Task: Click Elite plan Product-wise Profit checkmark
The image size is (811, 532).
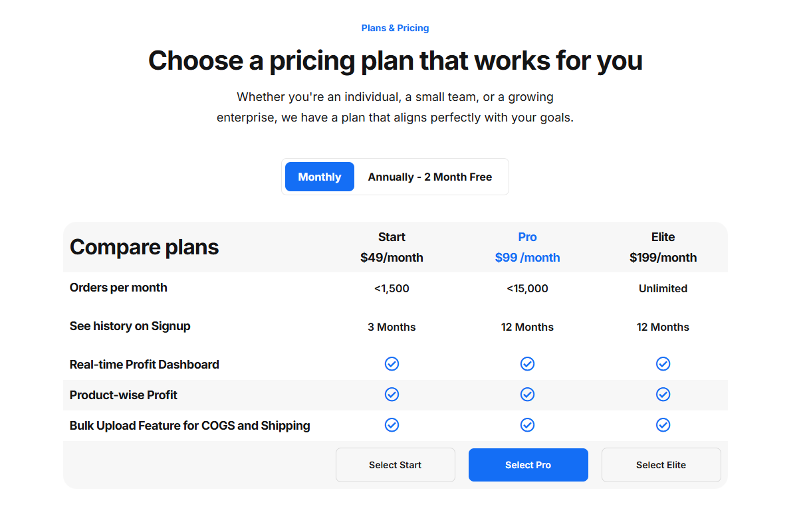Action: (663, 395)
